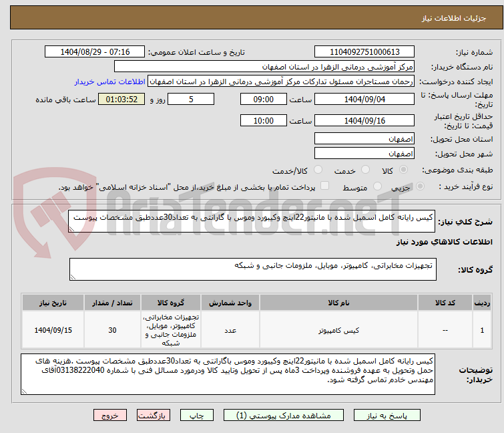Click the تاریخ نیاز column header
The height and width of the screenshot is (433, 504).
[53, 303]
